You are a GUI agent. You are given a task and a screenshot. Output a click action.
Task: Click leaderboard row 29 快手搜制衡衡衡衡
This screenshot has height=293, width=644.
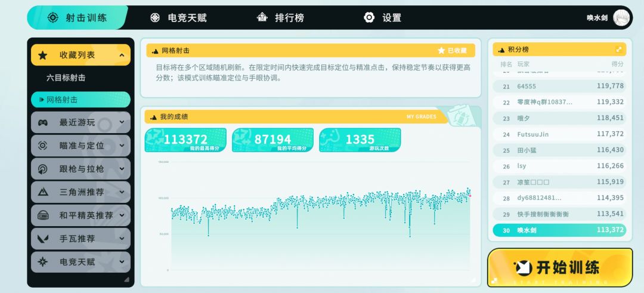559,214
